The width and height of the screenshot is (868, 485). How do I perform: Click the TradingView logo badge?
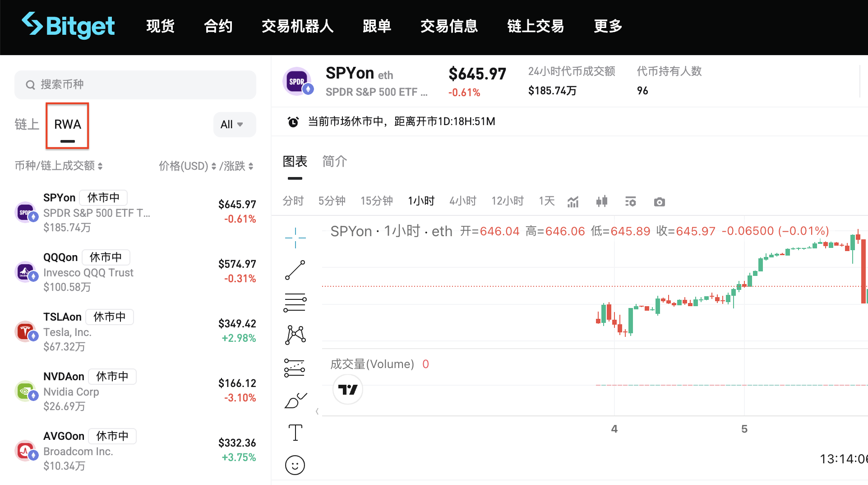point(348,389)
